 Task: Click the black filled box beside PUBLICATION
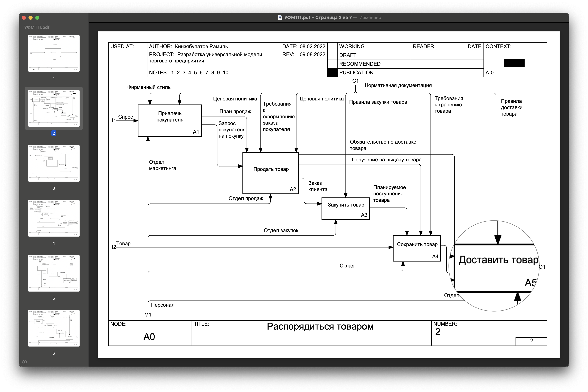coord(332,73)
